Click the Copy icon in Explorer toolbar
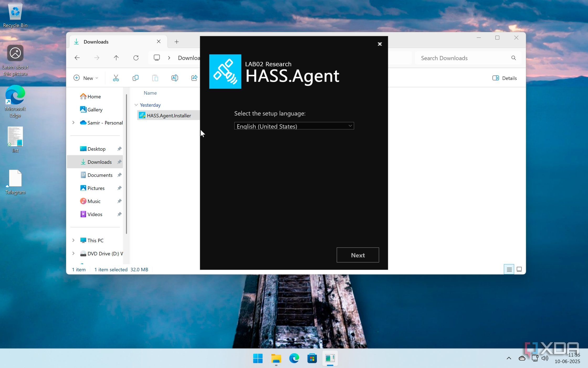The image size is (588, 368). [135, 78]
